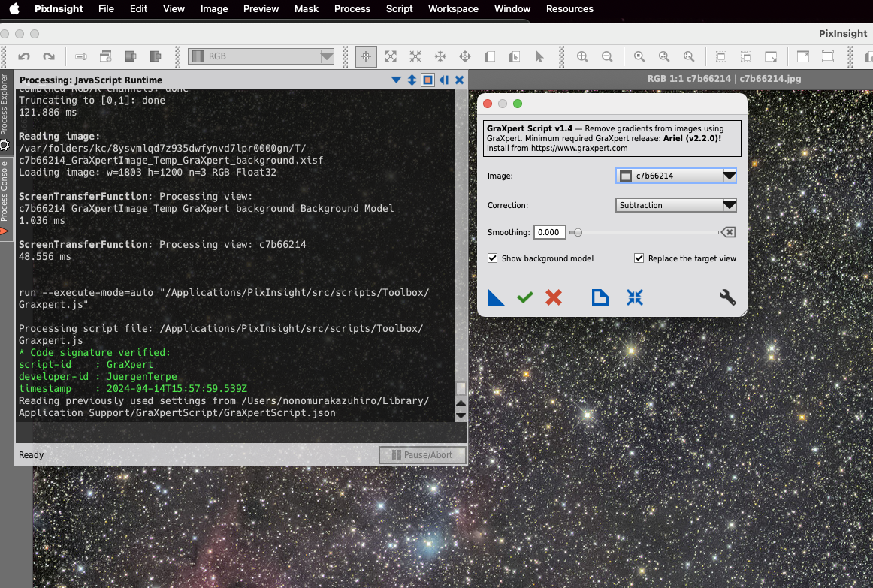This screenshot has height=588, width=873.
Task: Open the File menu
Action: 106,8
